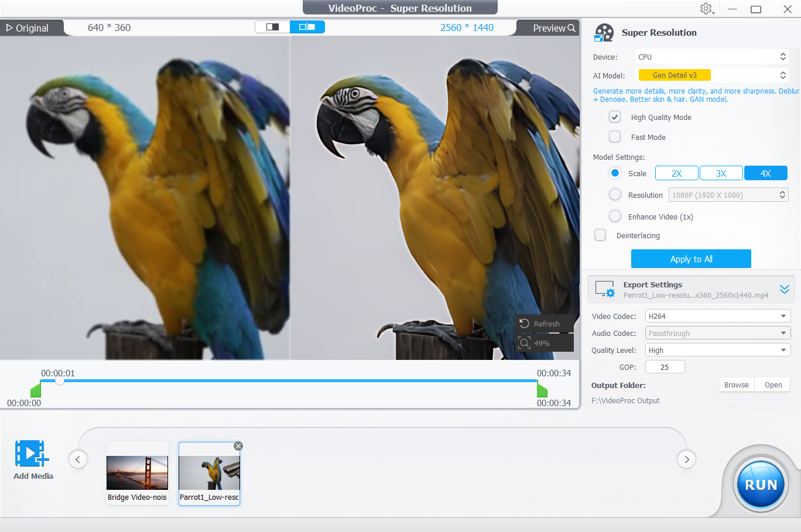Screen dimensions: 801x532
Task: Select the Enhance Video (1x) radio button
Action: point(615,217)
